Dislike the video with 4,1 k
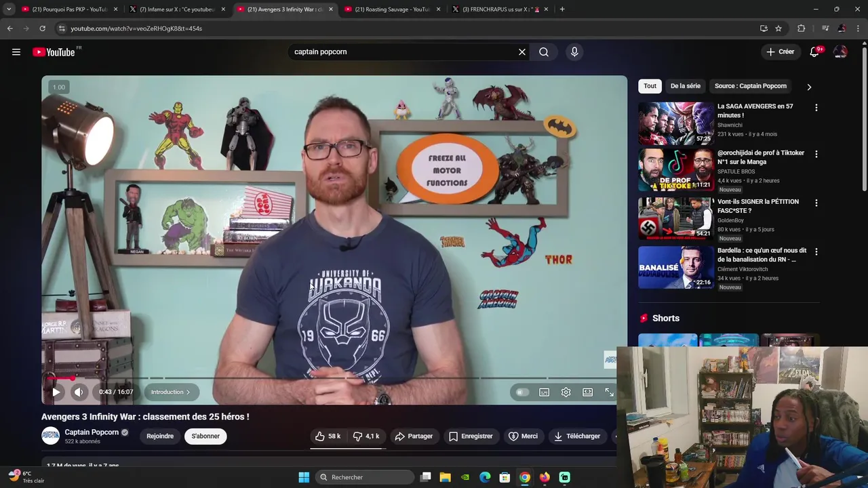The image size is (868, 488). tap(366, 436)
